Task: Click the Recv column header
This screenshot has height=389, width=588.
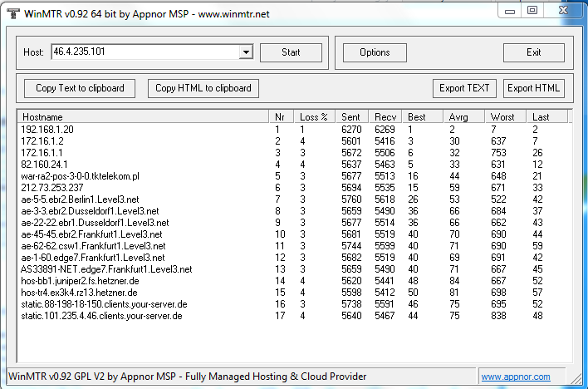Action: 385,116
